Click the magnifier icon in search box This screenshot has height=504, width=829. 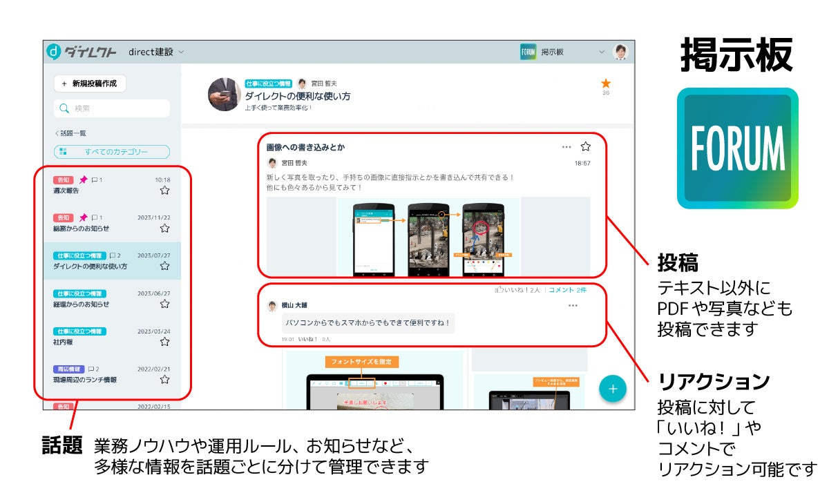(64, 108)
